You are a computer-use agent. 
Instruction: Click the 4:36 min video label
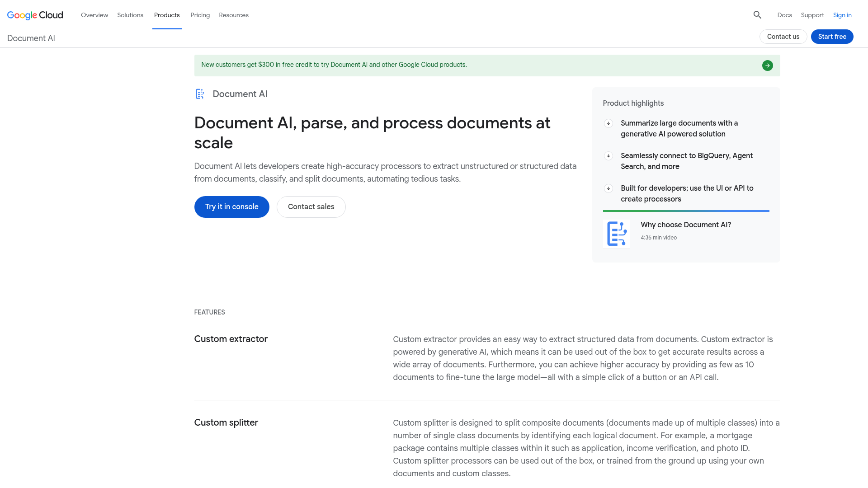(659, 238)
